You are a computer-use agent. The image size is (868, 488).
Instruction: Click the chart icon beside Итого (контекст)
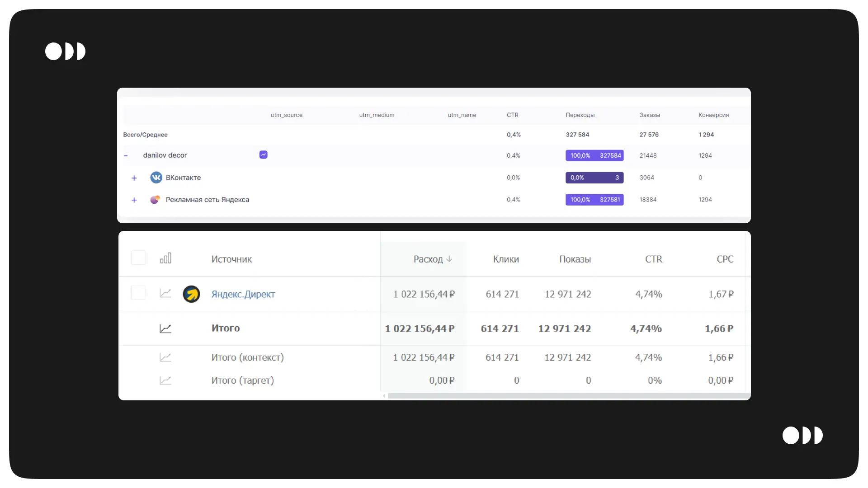coord(165,357)
